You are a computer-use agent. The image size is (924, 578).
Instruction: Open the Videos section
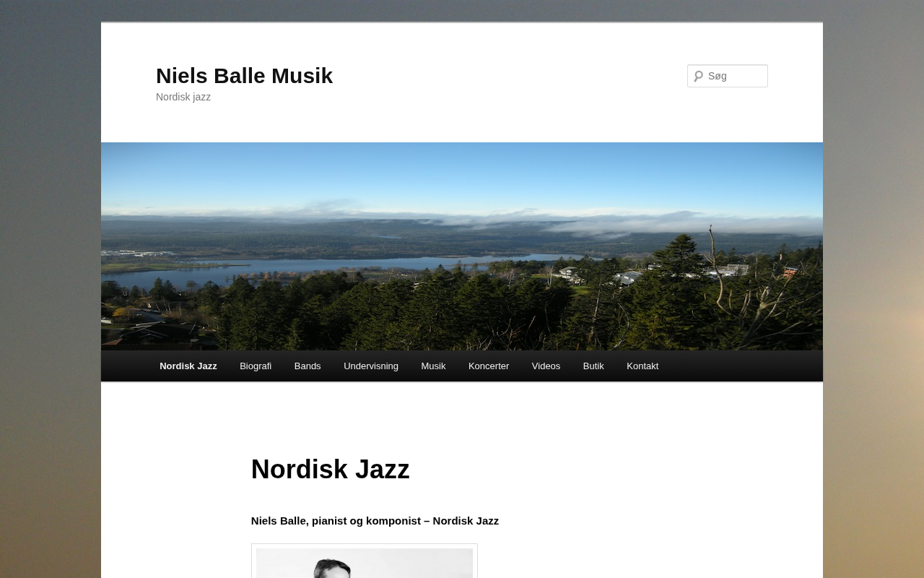546,366
